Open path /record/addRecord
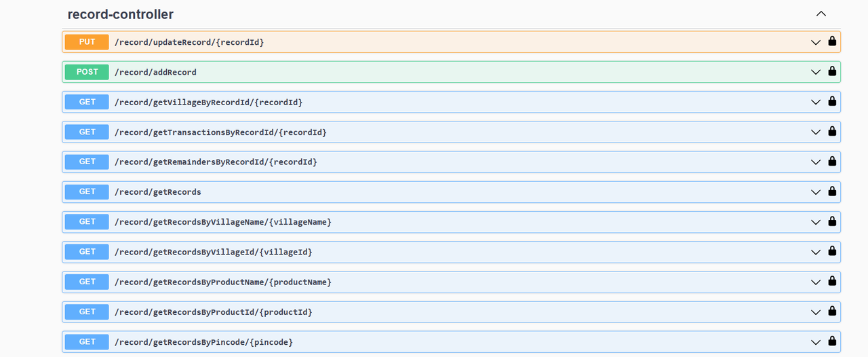This screenshot has width=868, height=357. (x=155, y=72)
